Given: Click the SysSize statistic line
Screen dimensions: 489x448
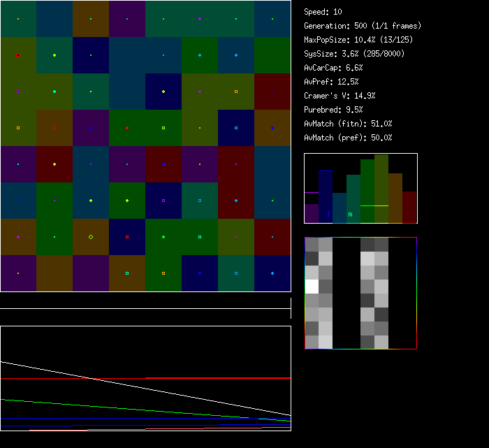Looking at the screenshot, I should pos(353,54).
